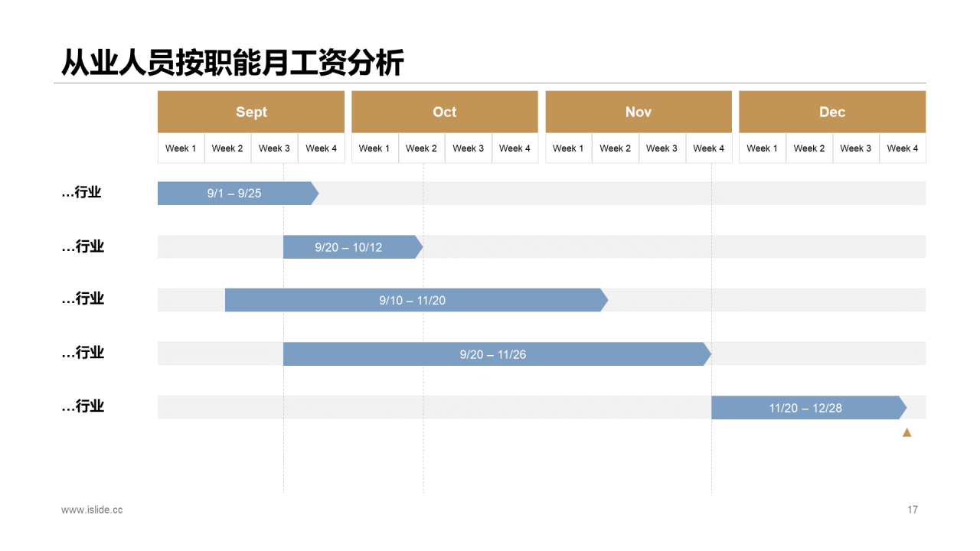Click the 11/20 – 12/28 timeline bar
Viewport: 980px width, 551px height.
coord(805,408)
